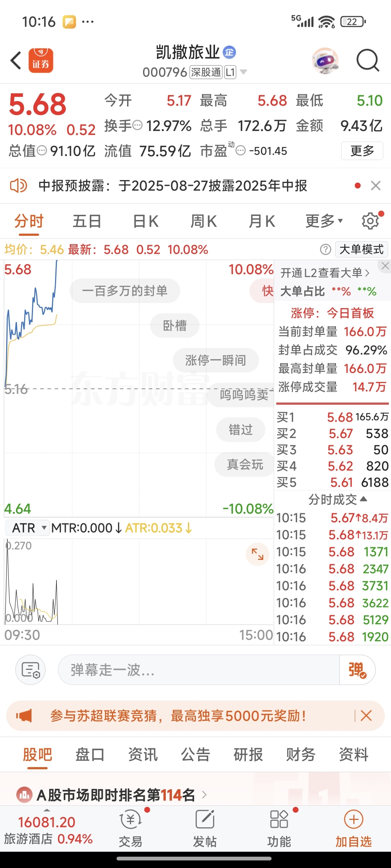Select the 研报 tab
The image size is (391, 868).
tap(248, 755)
